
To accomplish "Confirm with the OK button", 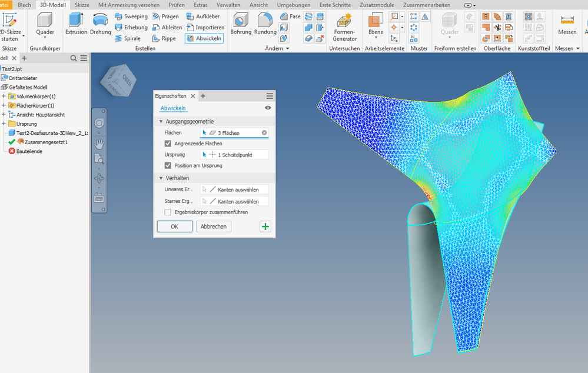I will (175, 227).
